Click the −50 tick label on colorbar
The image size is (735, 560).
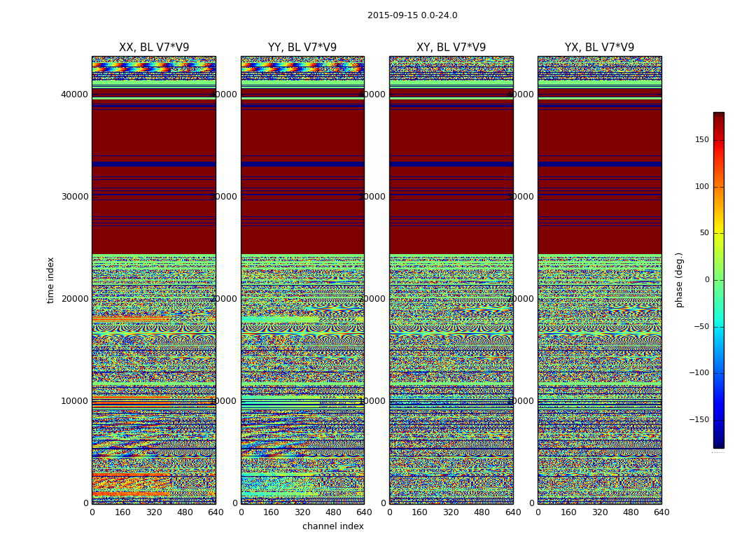[x=701, y=327]
